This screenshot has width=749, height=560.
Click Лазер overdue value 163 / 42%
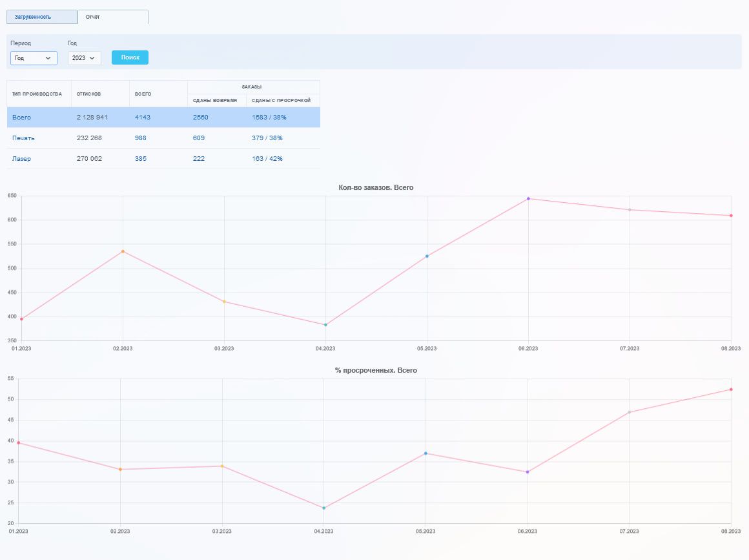[267, 159]
